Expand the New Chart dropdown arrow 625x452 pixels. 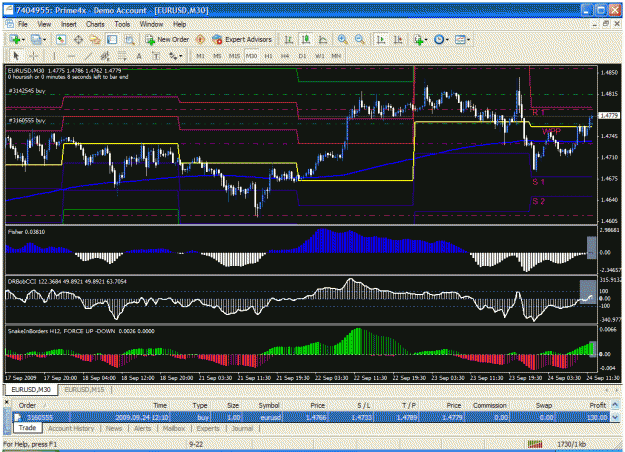[x=24, y=40]
